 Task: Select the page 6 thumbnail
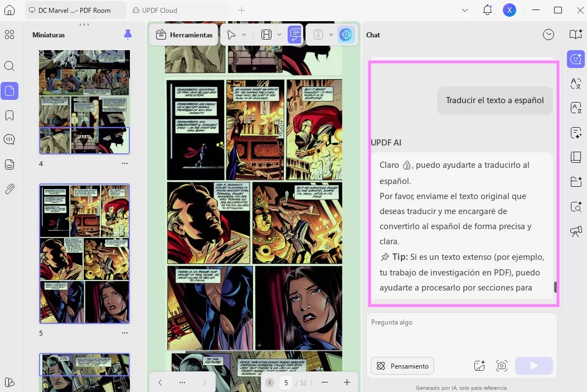click(x=85, y=372)
